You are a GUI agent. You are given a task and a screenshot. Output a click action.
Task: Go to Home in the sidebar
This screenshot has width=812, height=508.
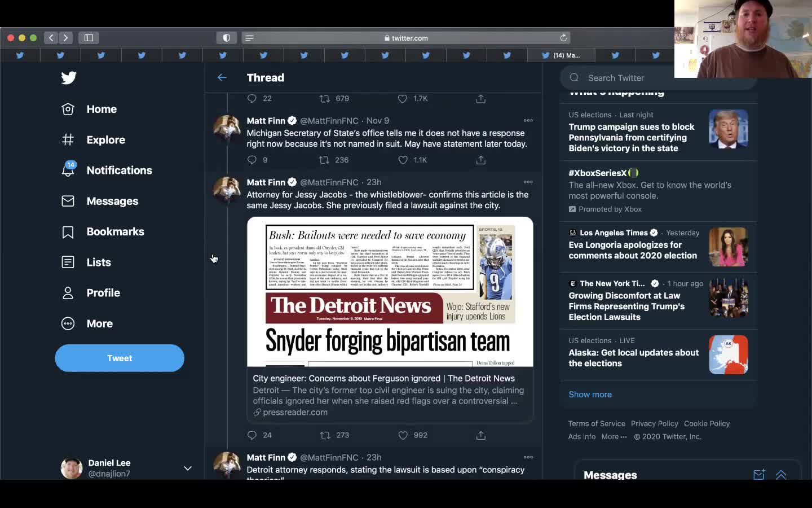coord(89,110)
